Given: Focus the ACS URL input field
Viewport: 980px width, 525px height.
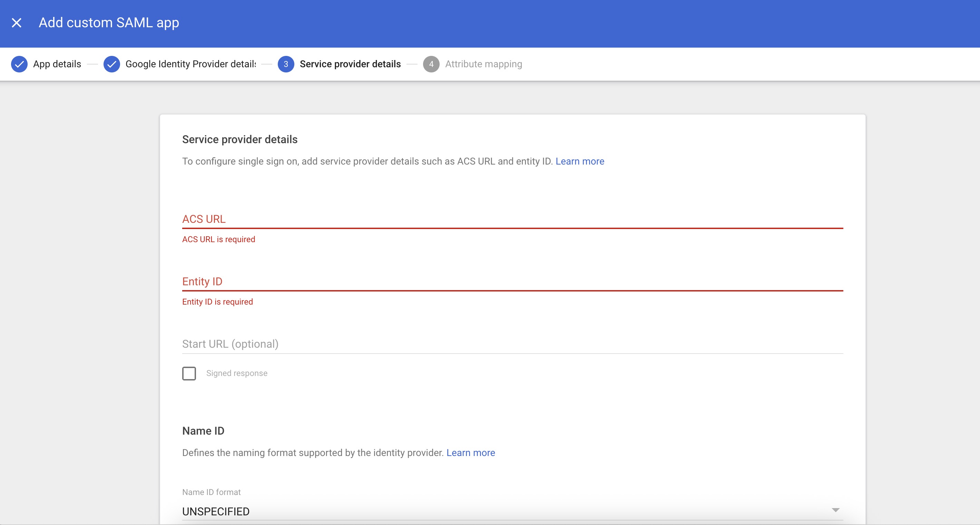Looking at the screenshot, I should pos(512,219).
